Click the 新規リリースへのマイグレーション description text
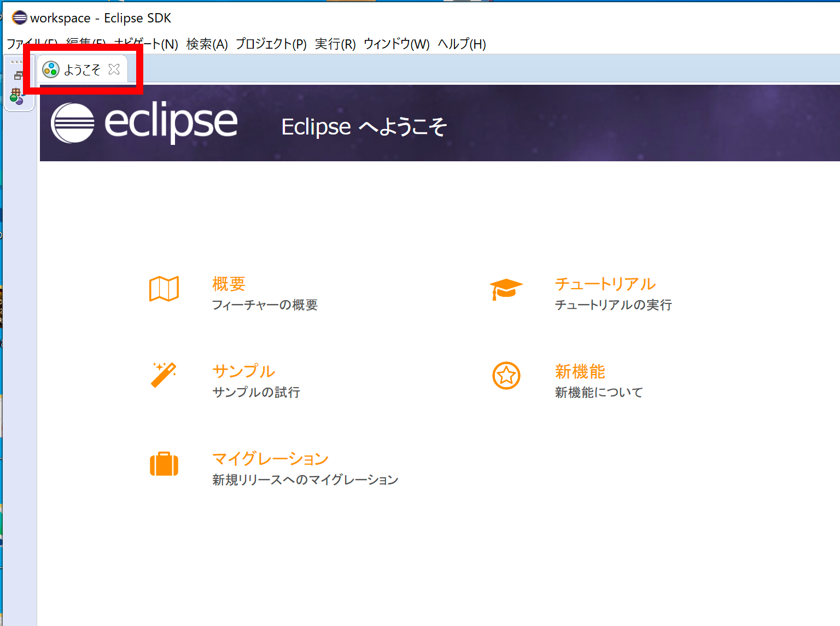840x626 pixels. pos(305,480)
